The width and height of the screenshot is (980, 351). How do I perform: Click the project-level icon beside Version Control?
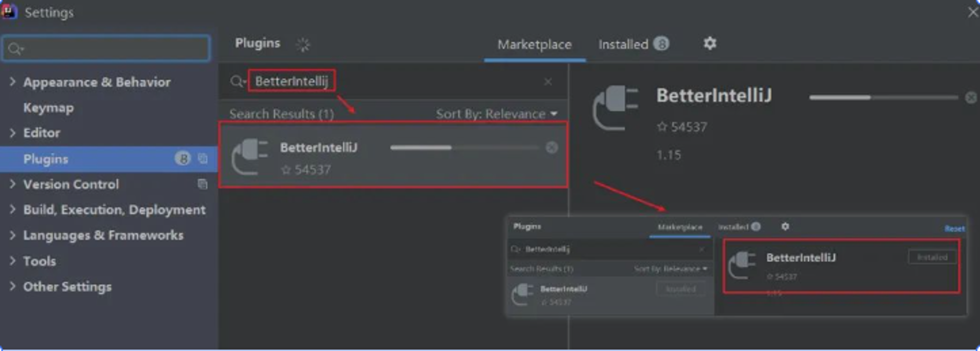[202, 184]
